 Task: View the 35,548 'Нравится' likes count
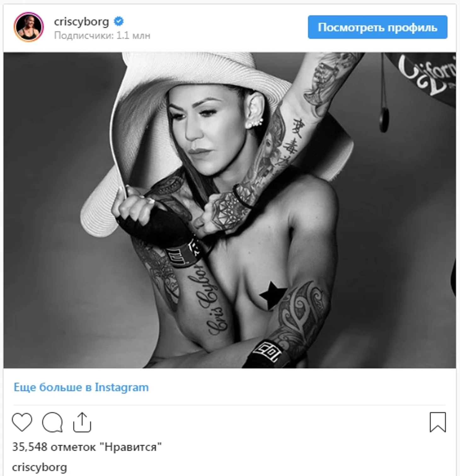tap(87, 447)
